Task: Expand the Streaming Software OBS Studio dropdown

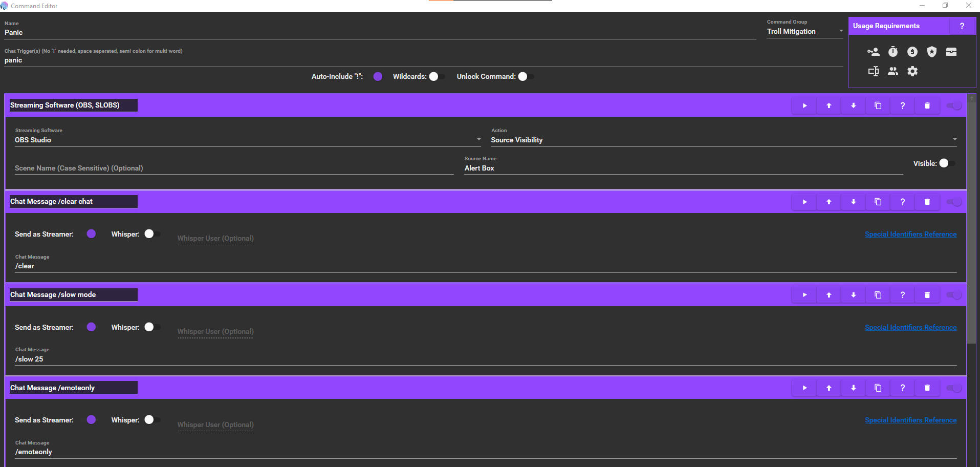Action: [x=248, y=140]
